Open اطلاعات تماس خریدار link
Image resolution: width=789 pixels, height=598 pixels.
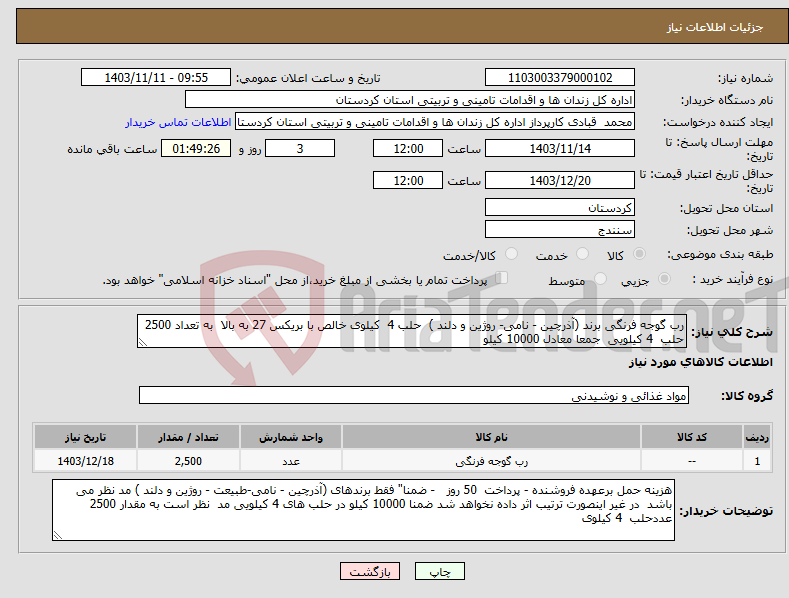point(178,122)
